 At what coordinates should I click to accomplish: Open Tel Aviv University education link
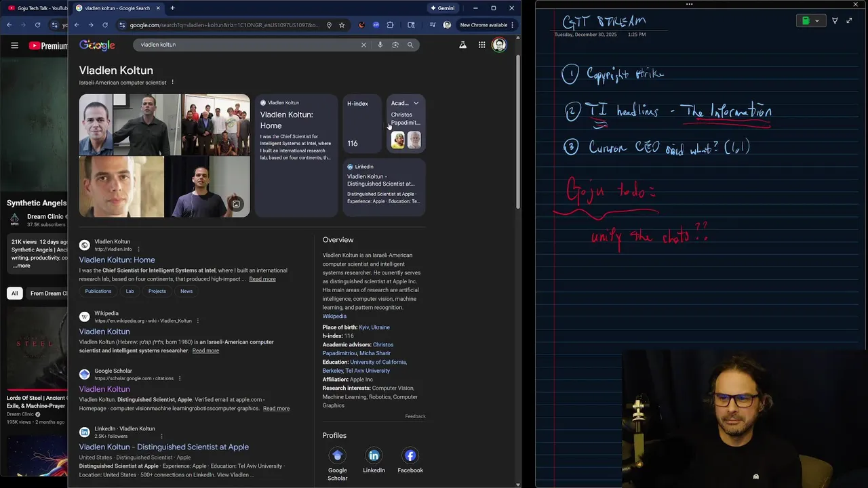pos(368,371)
